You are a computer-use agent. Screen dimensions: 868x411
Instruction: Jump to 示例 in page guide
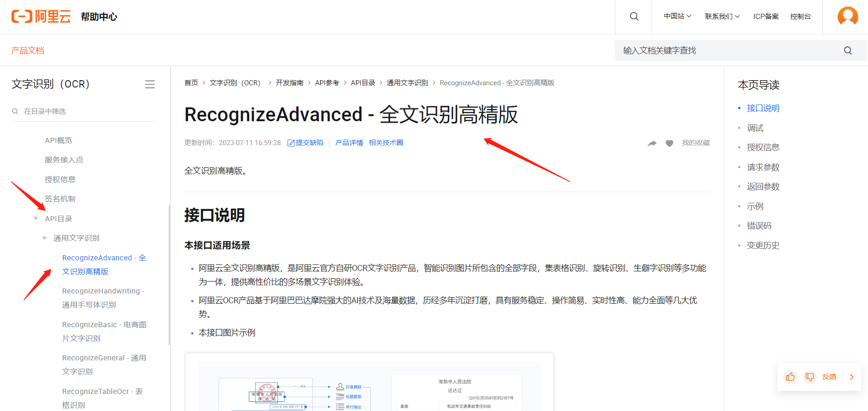[755, 206]
